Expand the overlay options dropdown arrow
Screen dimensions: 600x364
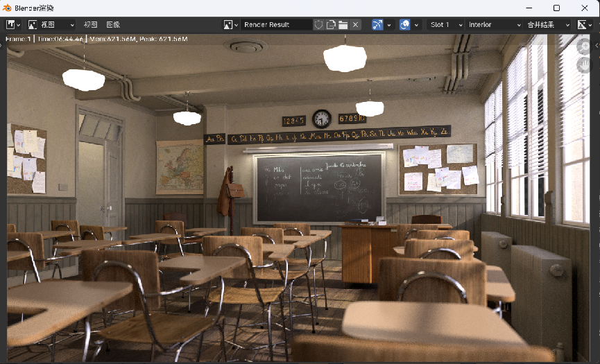416,24
